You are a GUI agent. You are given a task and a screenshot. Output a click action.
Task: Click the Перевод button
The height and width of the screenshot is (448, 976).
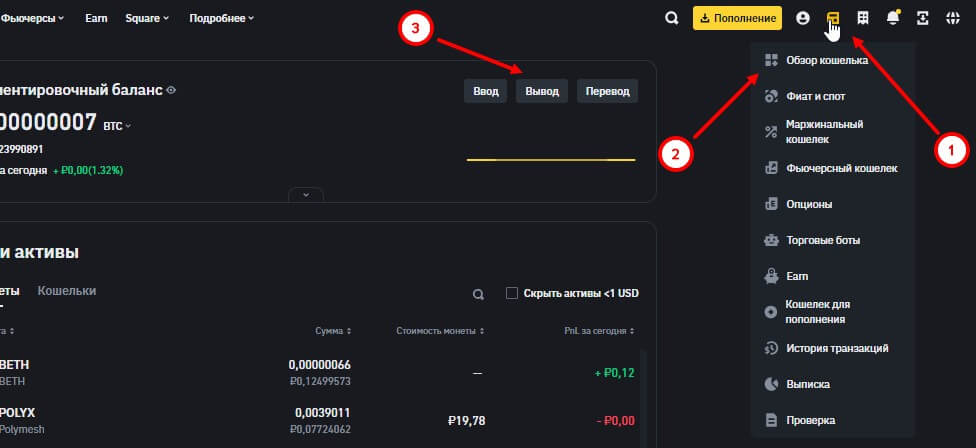click(607, 91)
